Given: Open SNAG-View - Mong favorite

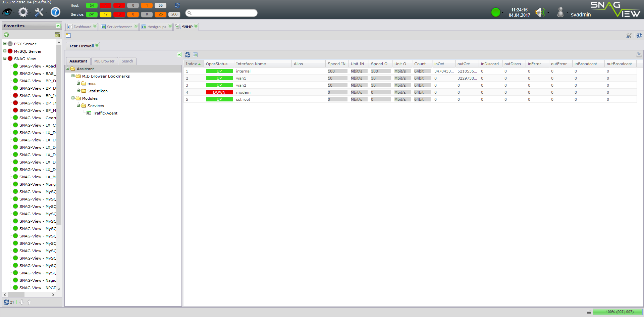Looking at the screenshot, I should 38,184.
